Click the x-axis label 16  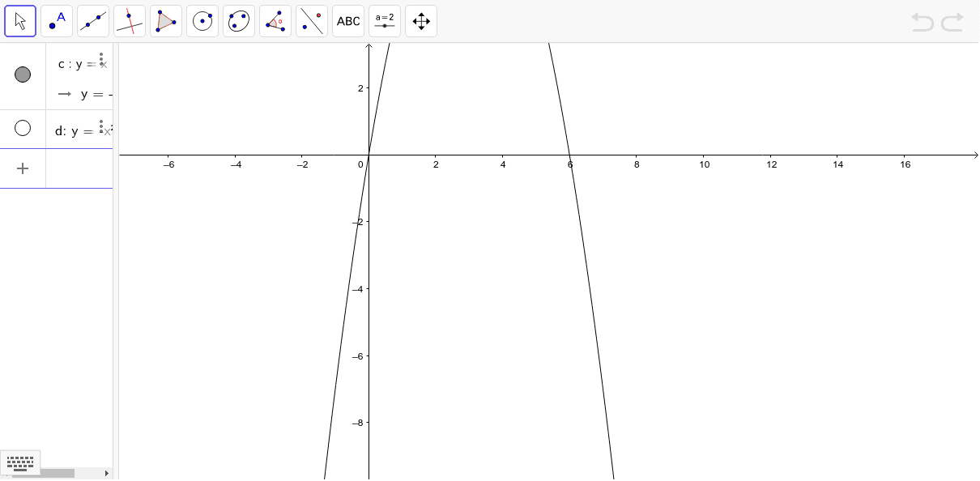click(x=905, y=164)
